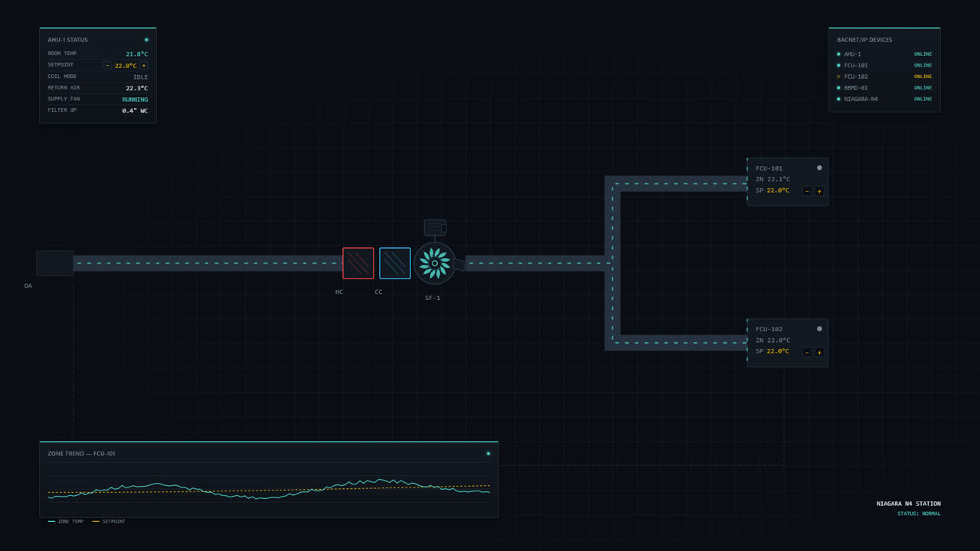Image resolution: width=980 pixels, height=551 pixels.
Task: Click the outdoor air OA intake box
Action: tap(55, 263)
